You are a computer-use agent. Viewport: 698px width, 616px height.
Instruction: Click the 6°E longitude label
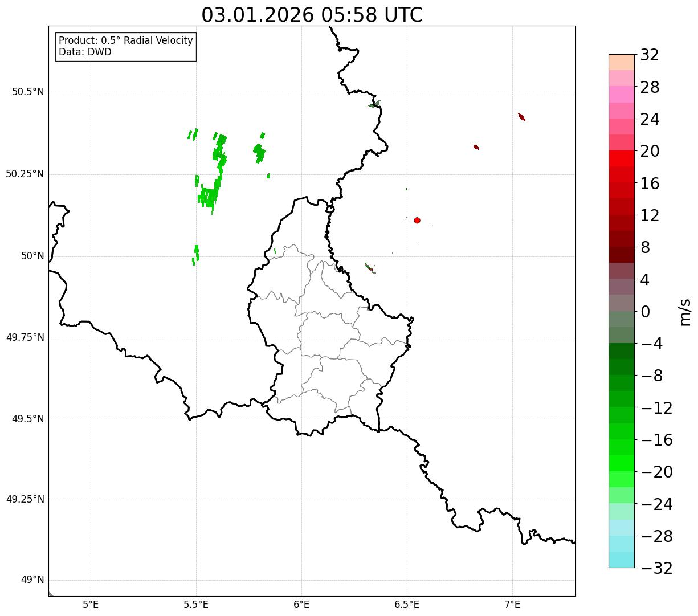tap(302, 604)
